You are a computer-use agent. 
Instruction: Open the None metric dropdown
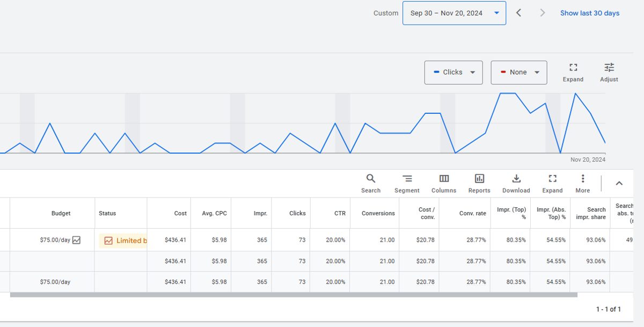519,72
